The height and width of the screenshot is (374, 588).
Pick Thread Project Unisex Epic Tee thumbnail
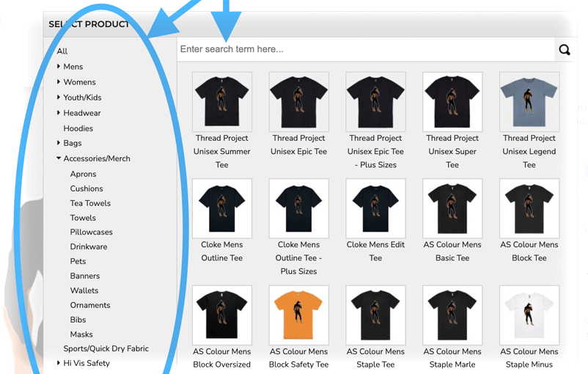point(299,102)
